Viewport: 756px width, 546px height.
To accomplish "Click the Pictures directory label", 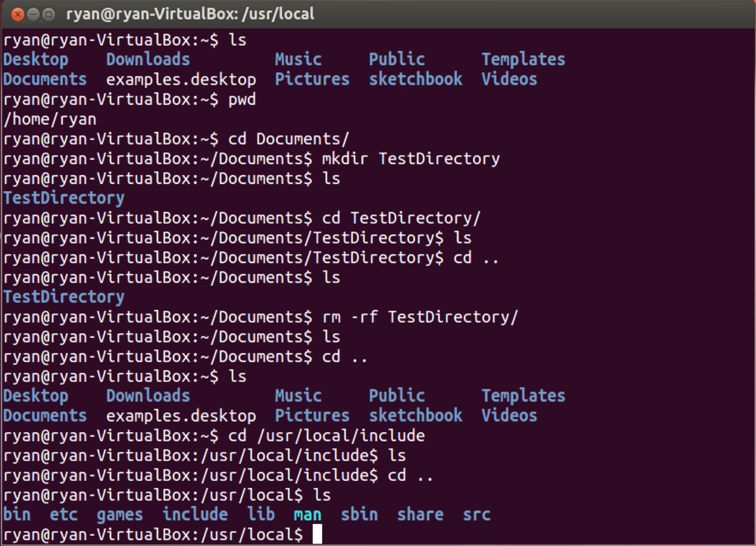I will pos(312,79).
